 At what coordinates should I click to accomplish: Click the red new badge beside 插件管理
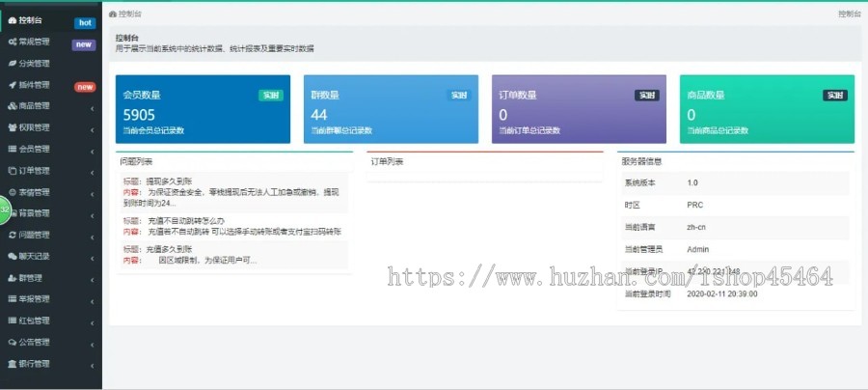[85, 87]
